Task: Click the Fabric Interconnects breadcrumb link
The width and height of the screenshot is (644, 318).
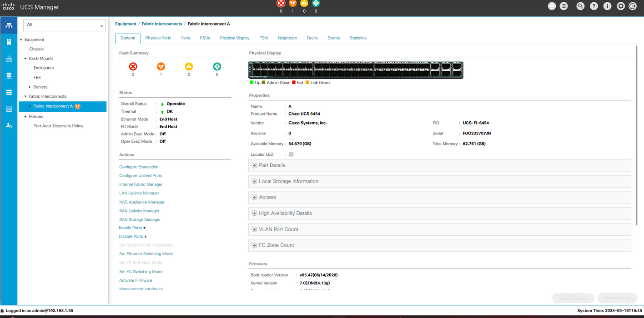Action: 162,24
